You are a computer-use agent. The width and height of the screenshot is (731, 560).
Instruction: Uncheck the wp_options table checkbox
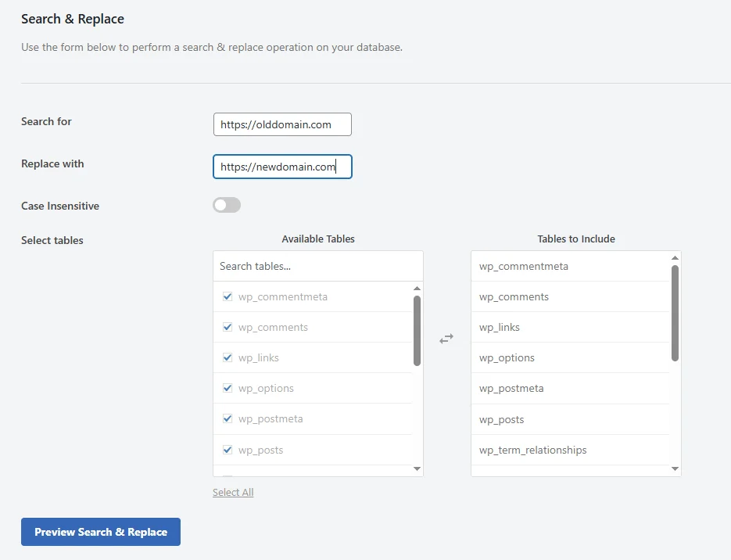(x=227, y=388)
